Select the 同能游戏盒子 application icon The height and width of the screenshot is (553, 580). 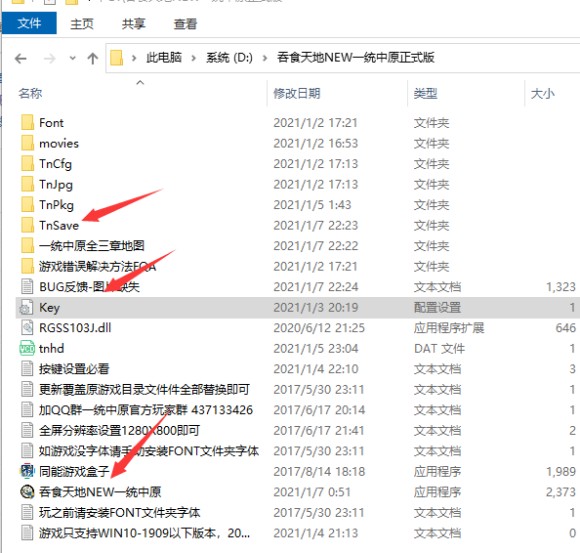(x=27, y=471)
